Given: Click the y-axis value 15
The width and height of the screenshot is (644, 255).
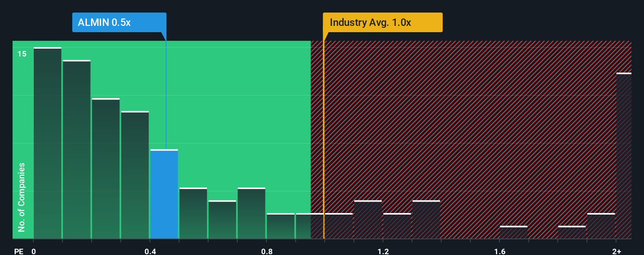Looking at the screenshot, I should (22, 54).
